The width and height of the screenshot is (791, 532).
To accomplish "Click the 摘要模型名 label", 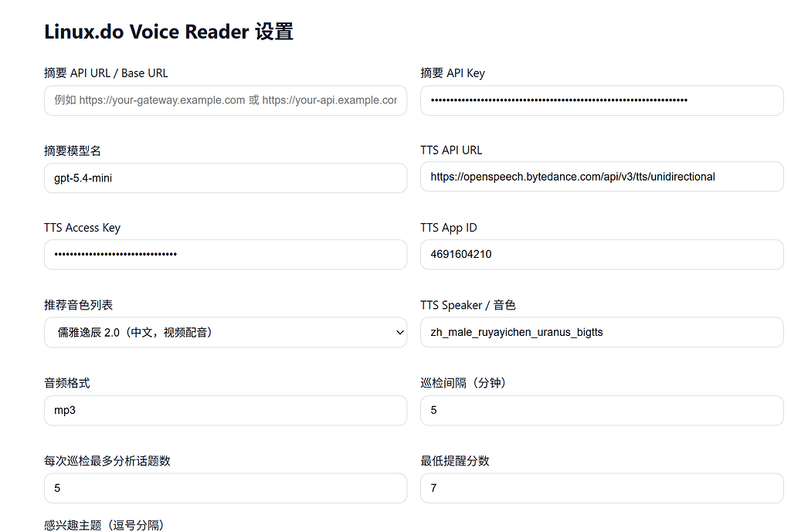I will click(x=73, y=151).
